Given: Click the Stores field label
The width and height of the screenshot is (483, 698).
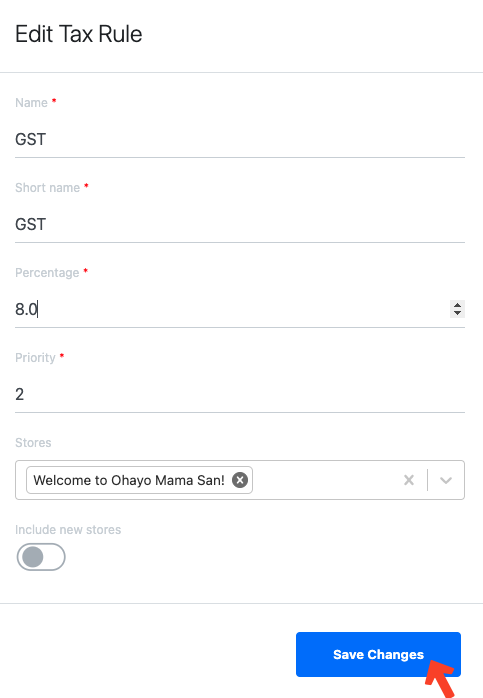Looking at the screenshot, I should 33,442.
